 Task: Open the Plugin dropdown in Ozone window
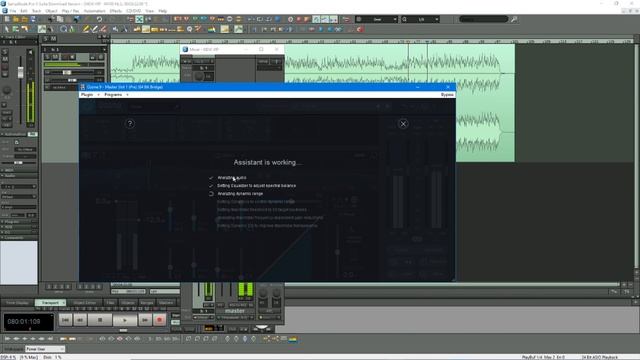click(90, 95)
